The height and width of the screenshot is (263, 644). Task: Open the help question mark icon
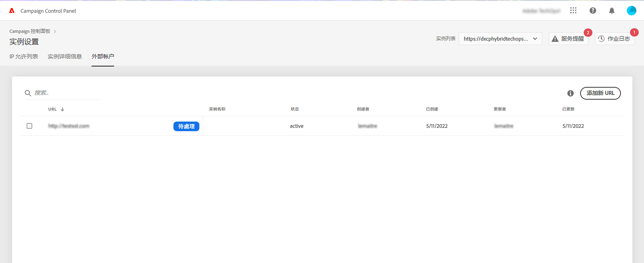click(x=593, y=11)
